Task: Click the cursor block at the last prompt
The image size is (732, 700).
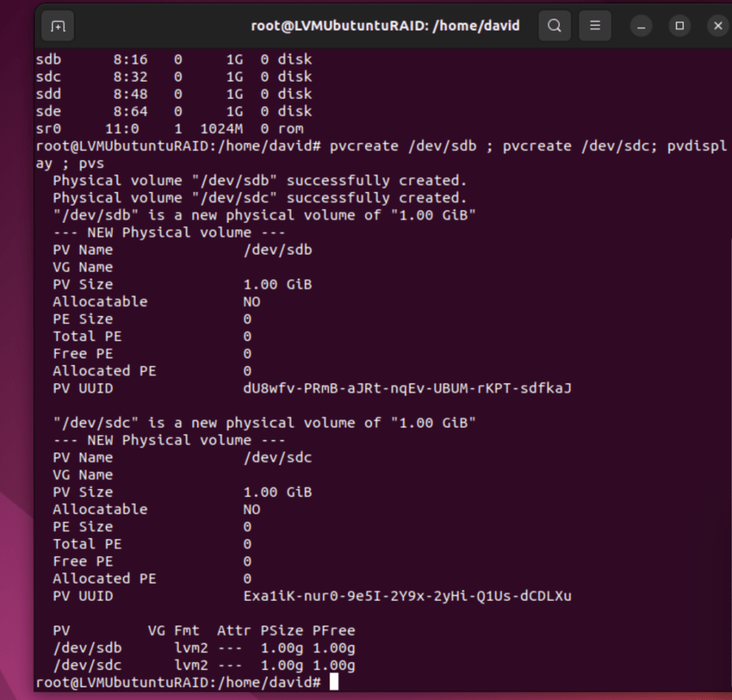Action: (x=334, y=683)
